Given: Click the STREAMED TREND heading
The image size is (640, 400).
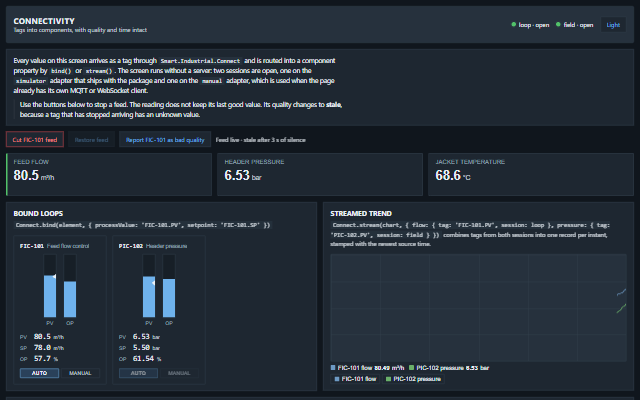Looking at the screenshot, I should click(361, 213).
